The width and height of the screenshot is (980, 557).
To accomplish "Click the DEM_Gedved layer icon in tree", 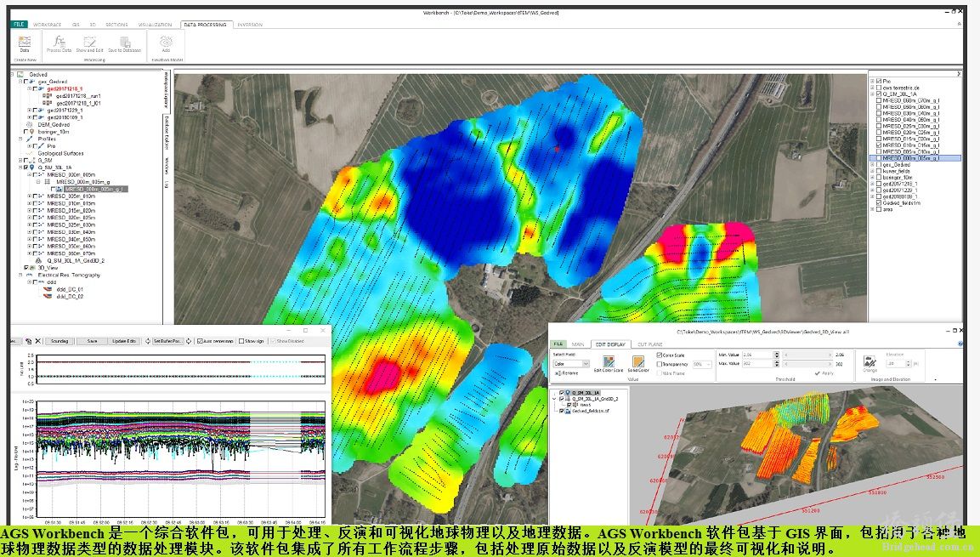I will coord(31,124).
